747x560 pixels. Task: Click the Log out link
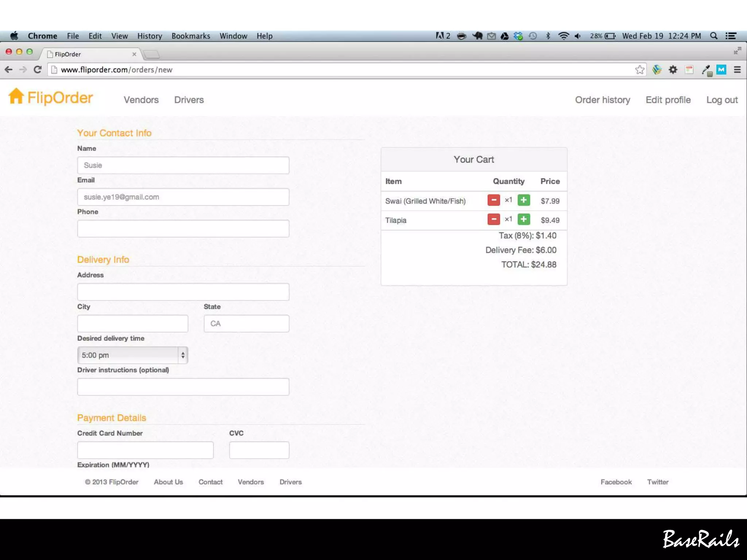pyautogui.click(x=722, y=100)
